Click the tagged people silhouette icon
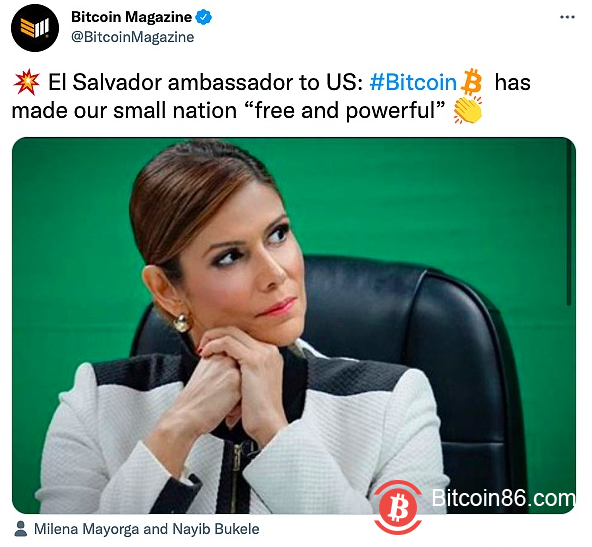Image resolution: width=592 pixels, height=547 pixels. click(x=21, y=529)
